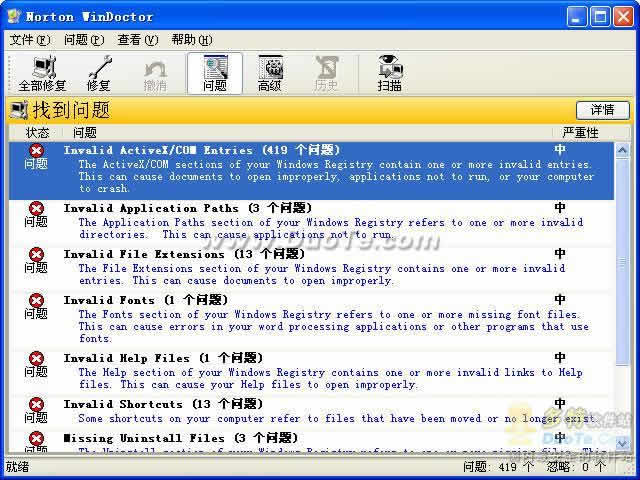The image size is (640, 480).
Task: Click the vertical scrollbar thumb
Action: tap(622, 262)
